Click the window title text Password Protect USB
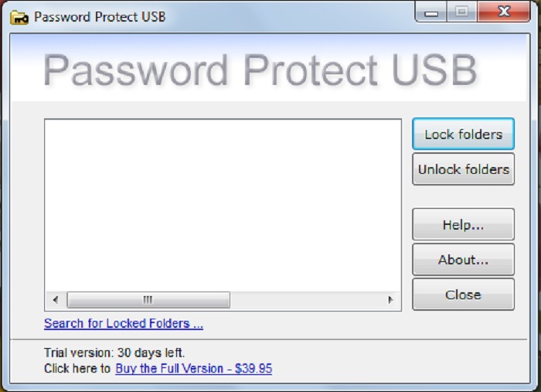 [x=100, y=16]
